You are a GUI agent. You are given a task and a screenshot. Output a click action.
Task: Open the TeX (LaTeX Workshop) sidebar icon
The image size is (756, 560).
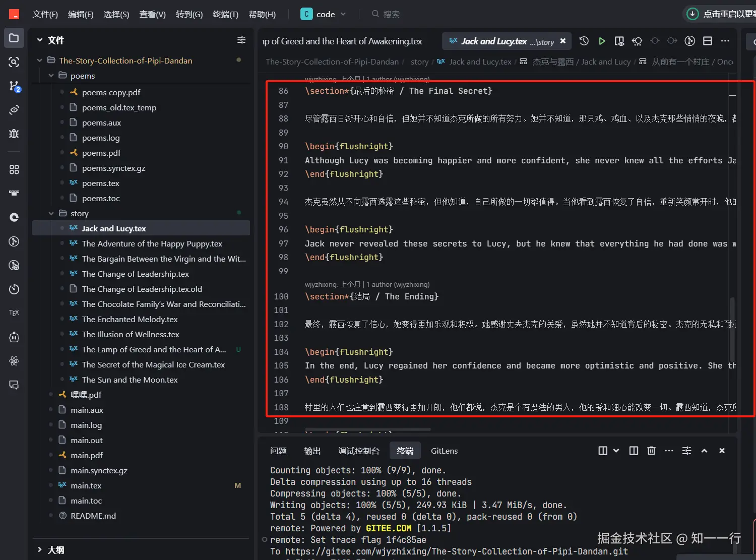pos(14,313)
